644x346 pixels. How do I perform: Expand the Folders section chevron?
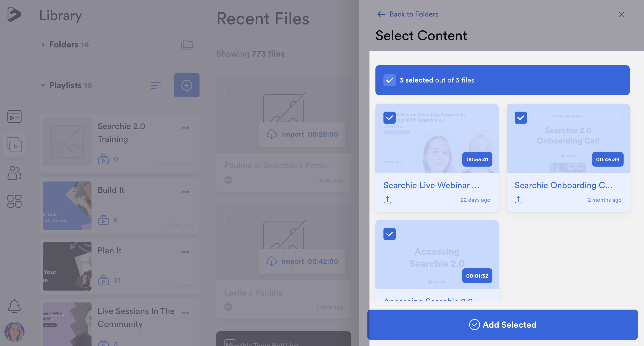click(x=43, y=45)
